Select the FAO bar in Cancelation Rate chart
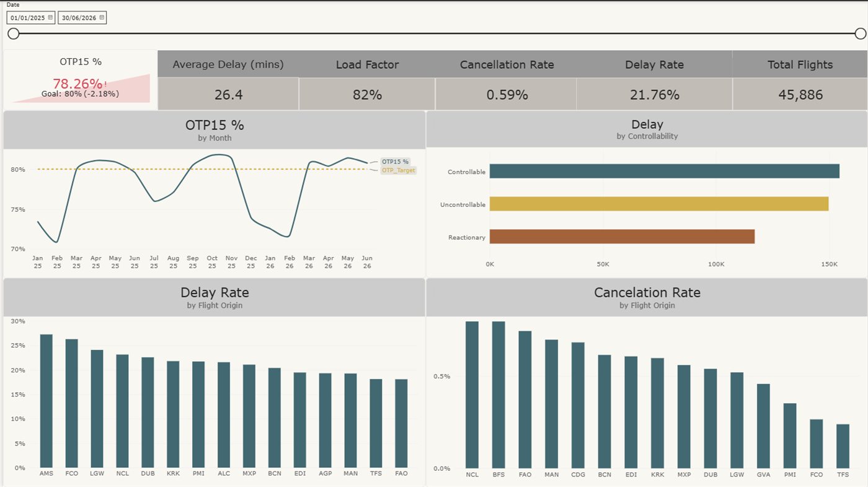The height and width of the screenshot is (487, 868). [x=525, y=400]
